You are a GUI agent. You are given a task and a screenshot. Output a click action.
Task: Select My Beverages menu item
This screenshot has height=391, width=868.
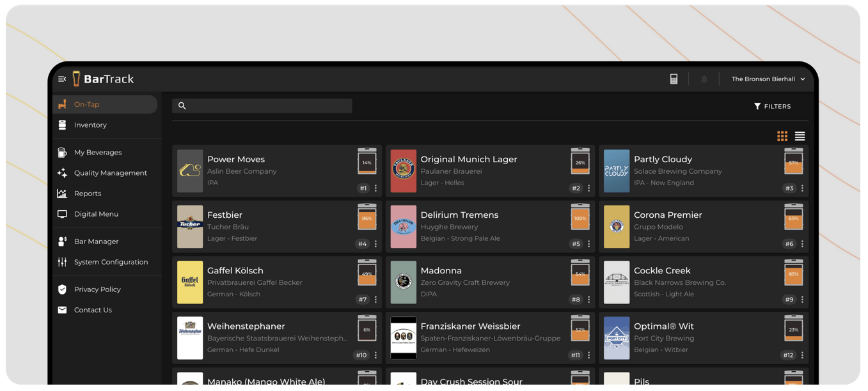(x=97, y=153)
